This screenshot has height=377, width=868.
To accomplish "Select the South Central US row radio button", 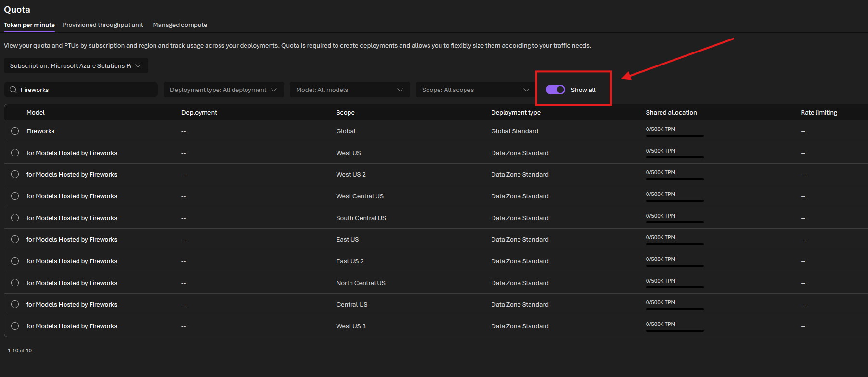I will [x=15, y=218].
